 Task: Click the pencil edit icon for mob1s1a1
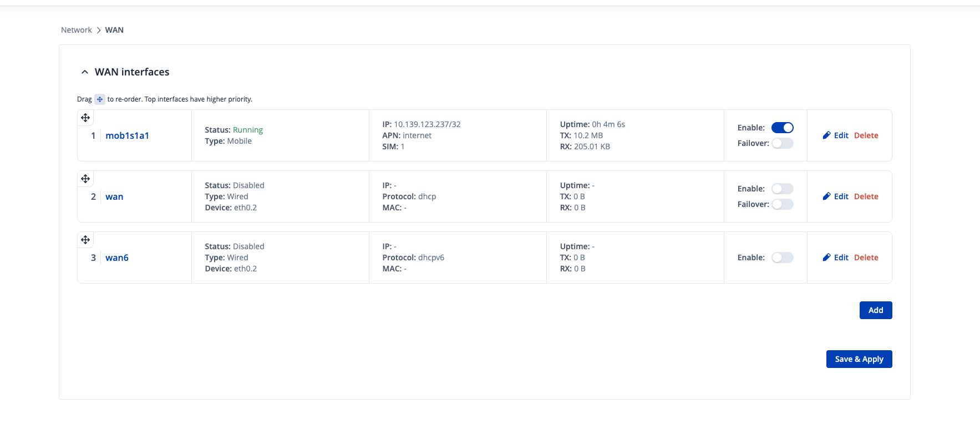826,135
